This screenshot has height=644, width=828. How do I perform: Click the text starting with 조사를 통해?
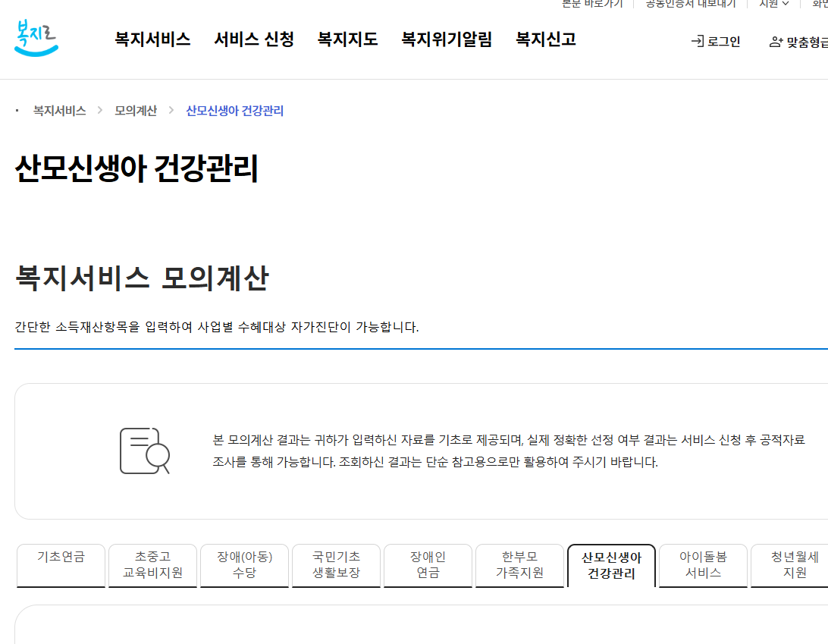click(435, 462)
